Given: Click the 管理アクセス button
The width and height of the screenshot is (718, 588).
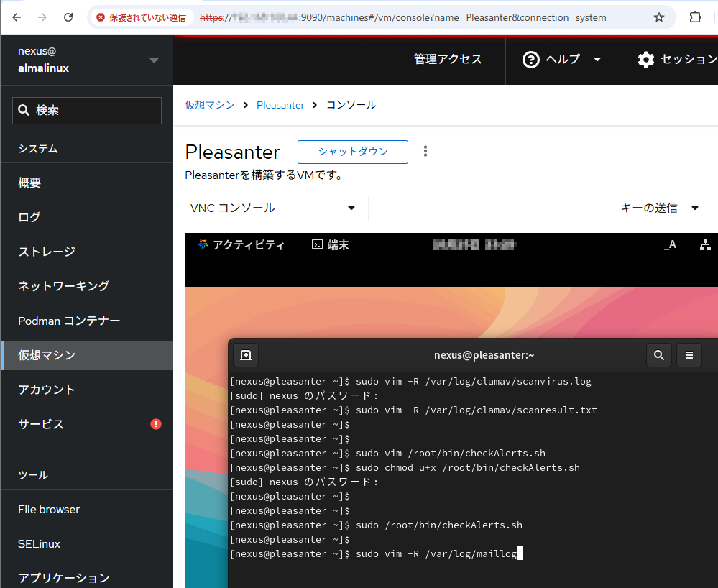Looking at the screenshot, I should pyautogui.click(x=448, y=60).
